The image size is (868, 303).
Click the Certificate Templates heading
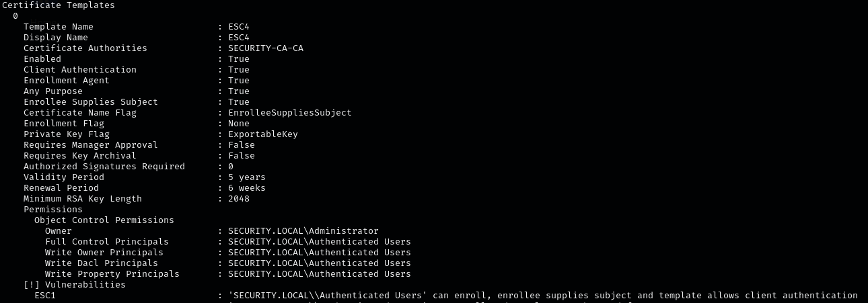pyautogui.click(x=59, y=5)
